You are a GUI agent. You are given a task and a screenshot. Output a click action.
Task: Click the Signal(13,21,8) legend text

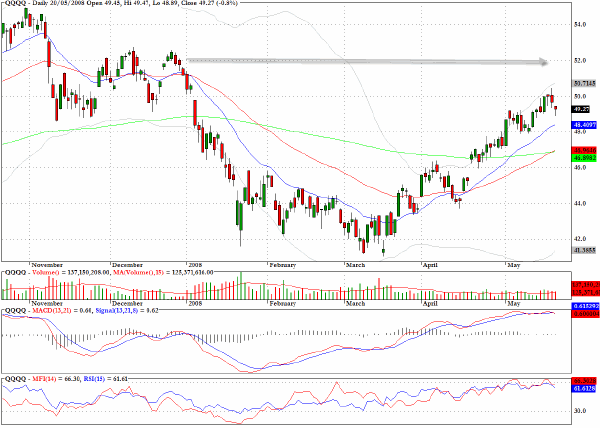point(127,311)
